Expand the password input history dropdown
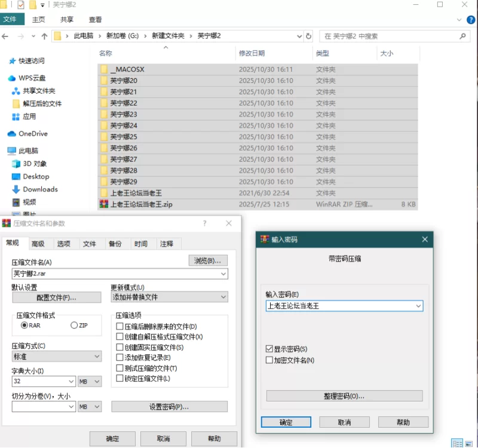 [418, 306]
